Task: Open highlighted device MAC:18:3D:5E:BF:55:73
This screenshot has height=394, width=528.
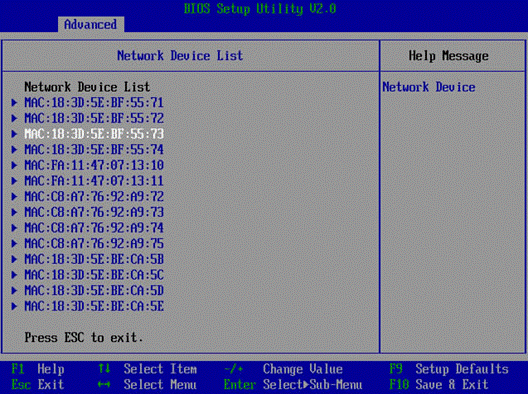Action: 94,134
